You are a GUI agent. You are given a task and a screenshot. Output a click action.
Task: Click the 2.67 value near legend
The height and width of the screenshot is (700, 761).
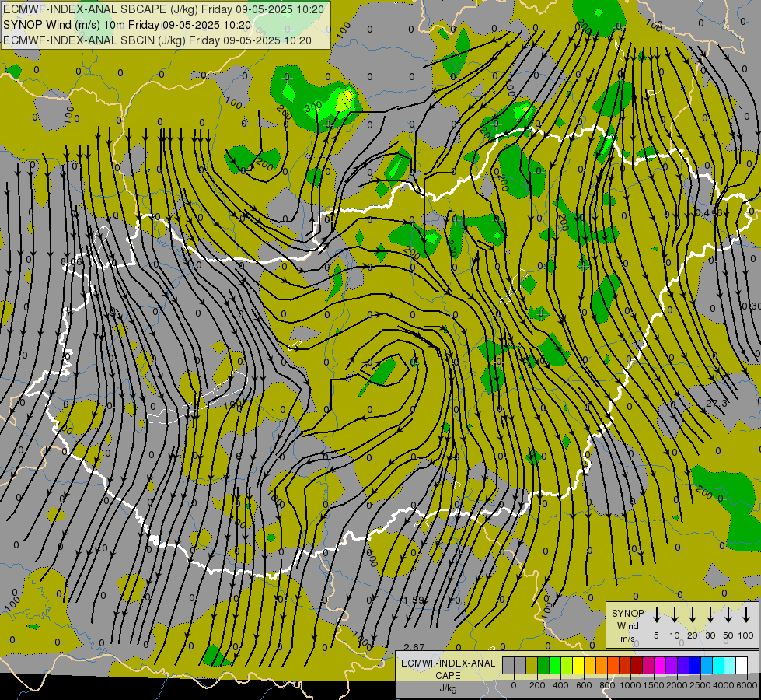(x=414, y=648)
